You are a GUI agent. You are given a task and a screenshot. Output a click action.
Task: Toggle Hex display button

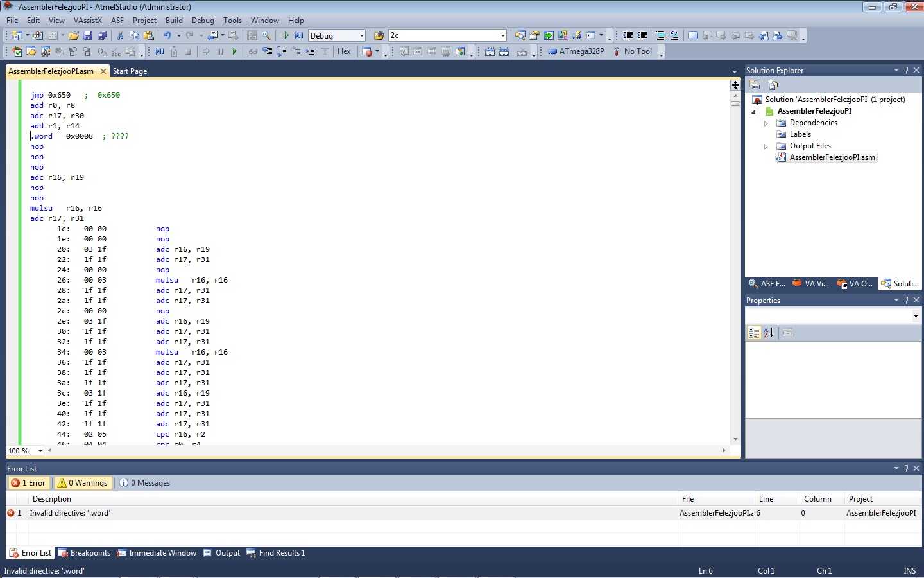344,51
